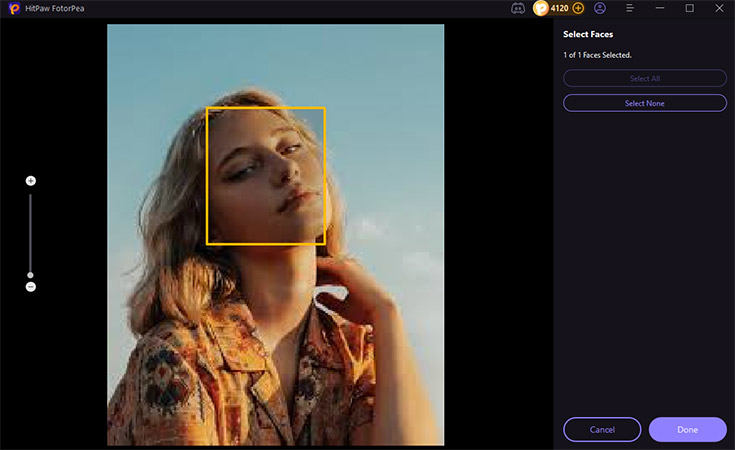Click the zoom slider handle
Viewport: 735px width, 450px height.
[x=30, y=275]
